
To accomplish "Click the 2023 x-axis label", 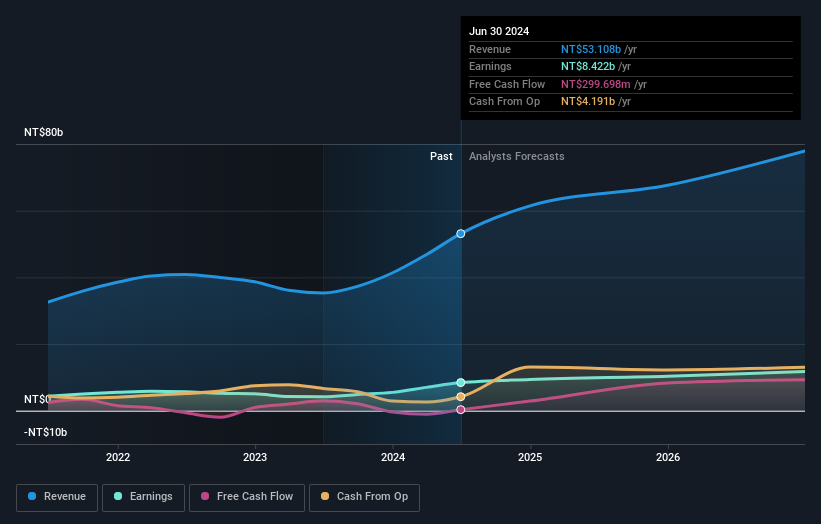I will tap(255, 457).
